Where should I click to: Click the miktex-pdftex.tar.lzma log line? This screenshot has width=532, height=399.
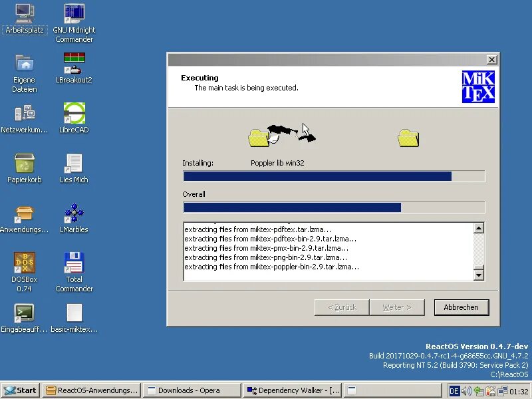pyautogui.click(x=258, y=229)
